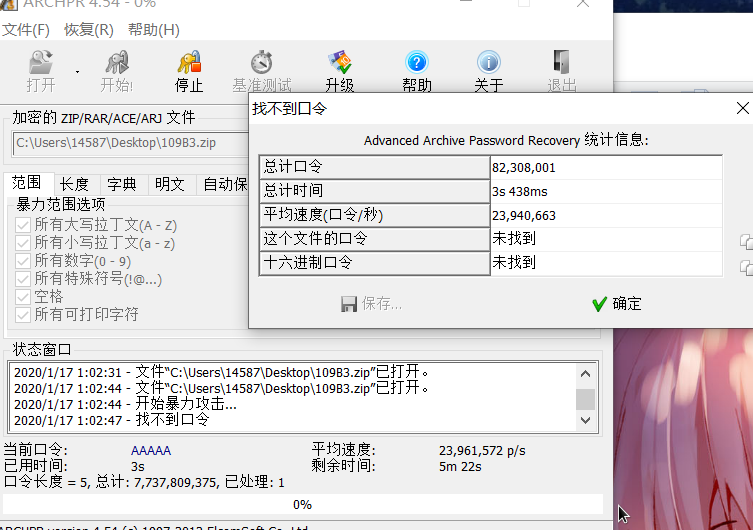
Task: Click the speed value 23,961,572 p/s
Action: point(482,451)
